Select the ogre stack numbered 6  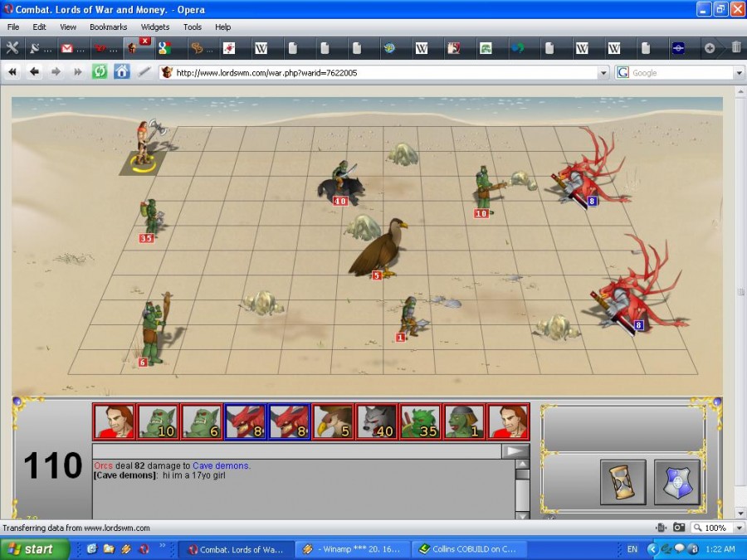[x=155, y=331]
